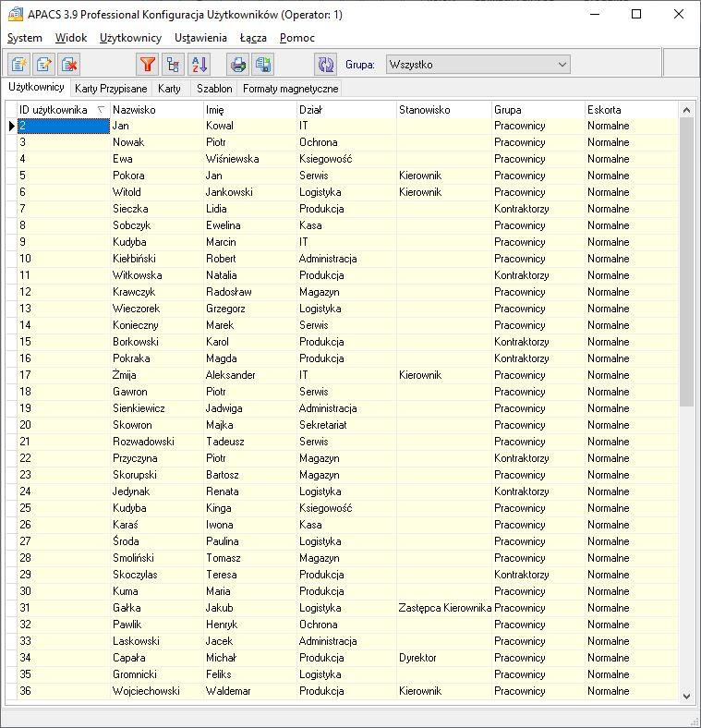Image resolution: width=701 pixels, height=728 pixels.
Task: Click the delete user record icon
Action: pos(69,64)
